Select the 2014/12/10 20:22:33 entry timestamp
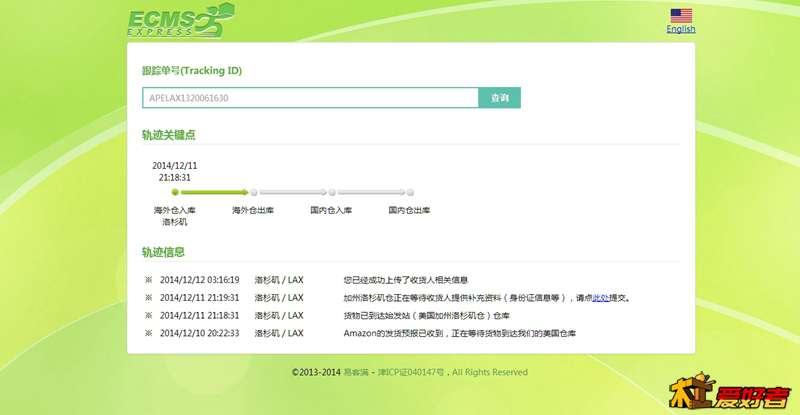This screenshot has height=415, width=800. [x=199, y=333]
